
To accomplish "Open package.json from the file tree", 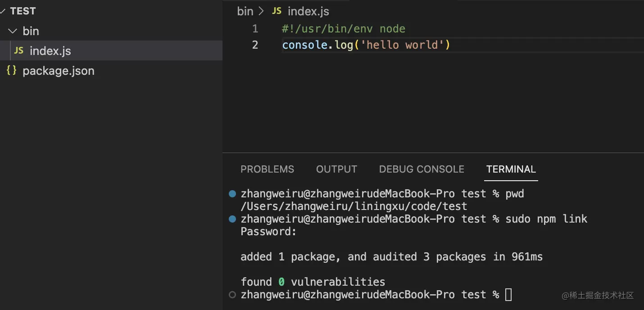I will coord(58,71).
